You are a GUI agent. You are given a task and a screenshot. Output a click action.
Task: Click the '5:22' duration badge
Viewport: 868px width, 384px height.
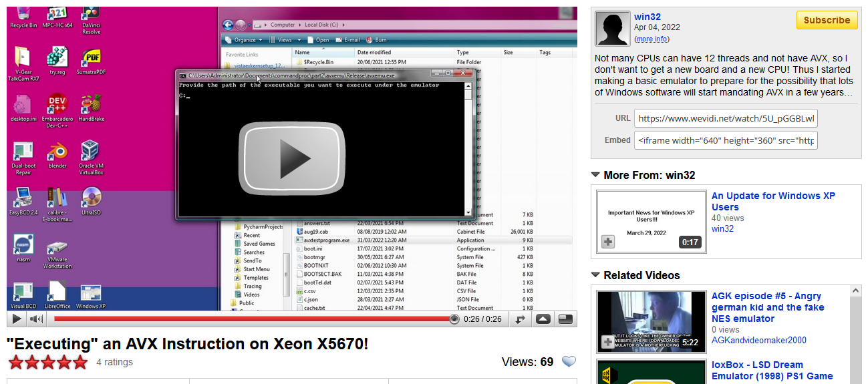tap(690, 343)
